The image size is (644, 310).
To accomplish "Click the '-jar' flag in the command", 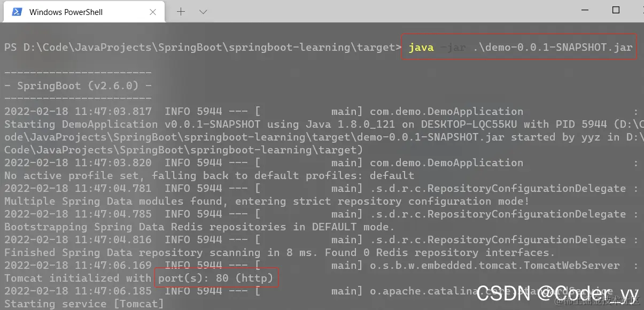I will tap(453, 48).
